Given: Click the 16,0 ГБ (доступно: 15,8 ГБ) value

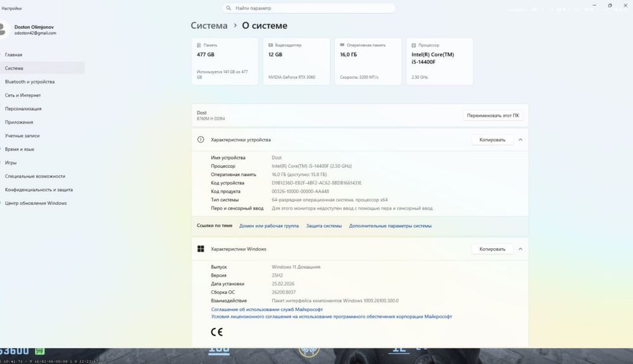Looking at the screenshot, I should [x=299, y=174].
